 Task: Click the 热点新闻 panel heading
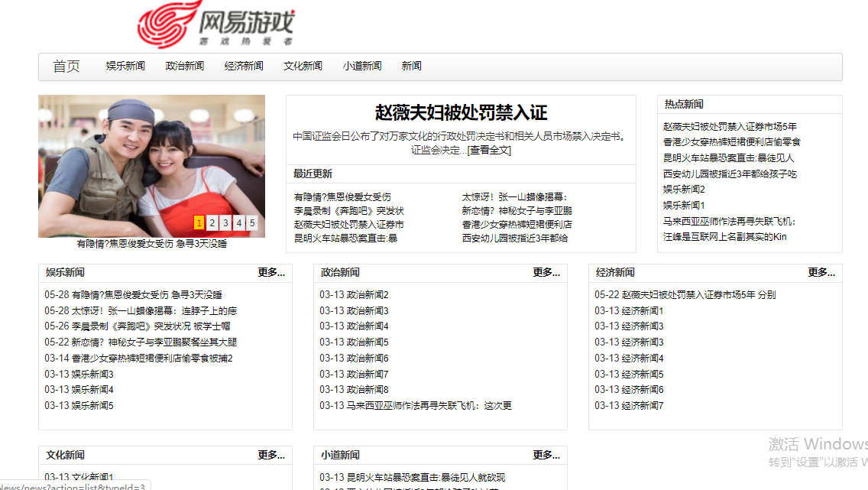point(684,104)
